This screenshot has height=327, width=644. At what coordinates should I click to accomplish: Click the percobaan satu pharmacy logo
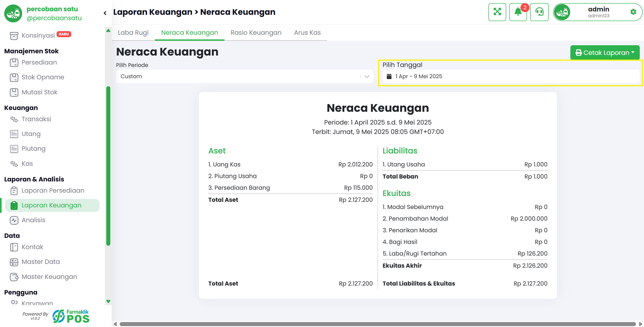13,13
